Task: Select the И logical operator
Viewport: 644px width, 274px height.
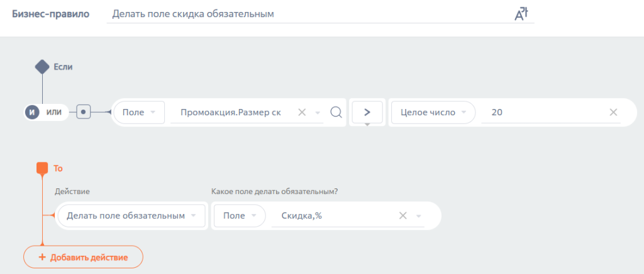Action: (32, 112)
